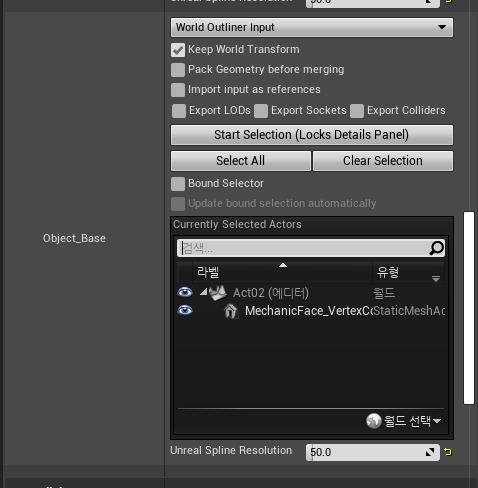Check the Export Sockets box

(x=261, y=111)
